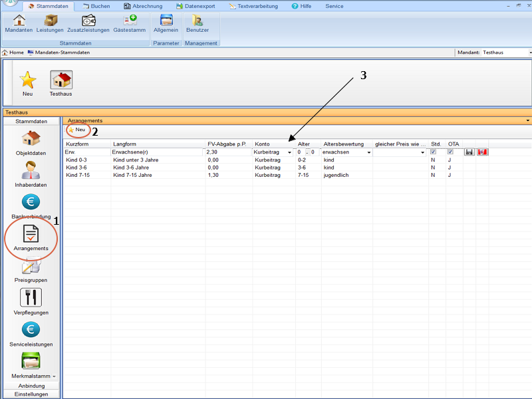Click the Neu button above the table
Screen dimensions: 532x399
click(77, 130)
